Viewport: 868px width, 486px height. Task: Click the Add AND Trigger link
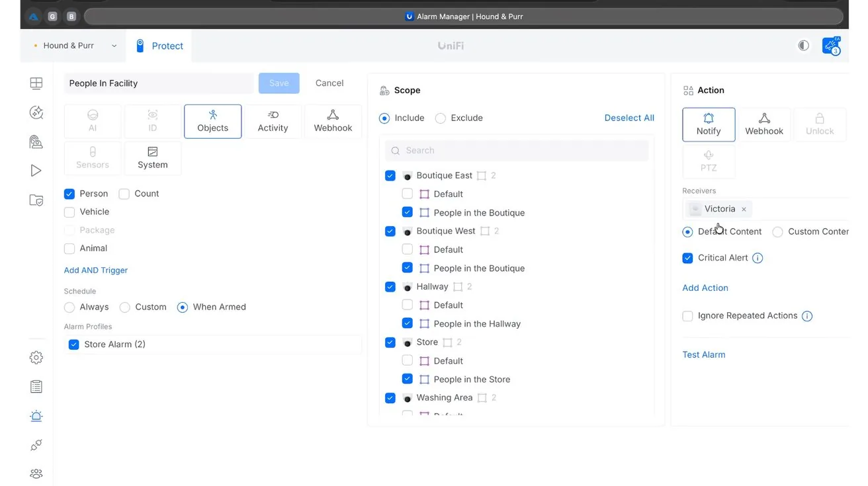tap(96, 270)
